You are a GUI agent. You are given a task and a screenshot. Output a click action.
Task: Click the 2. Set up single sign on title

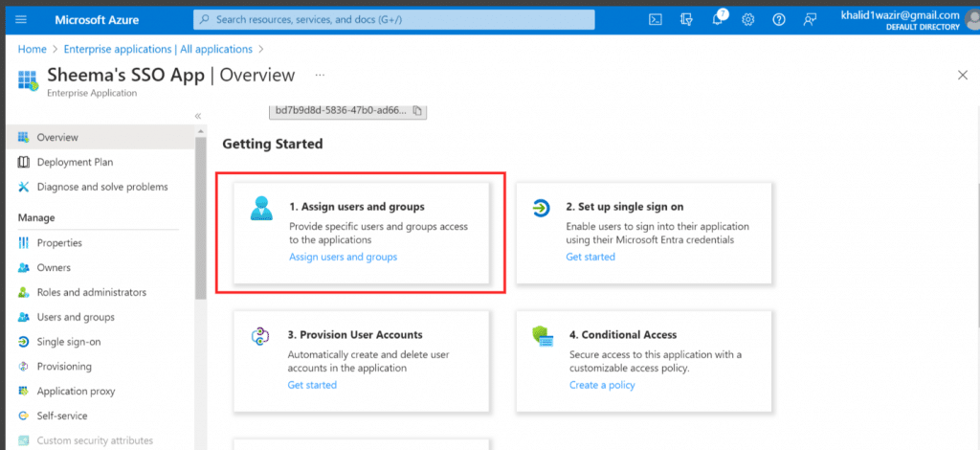(625, 206)
